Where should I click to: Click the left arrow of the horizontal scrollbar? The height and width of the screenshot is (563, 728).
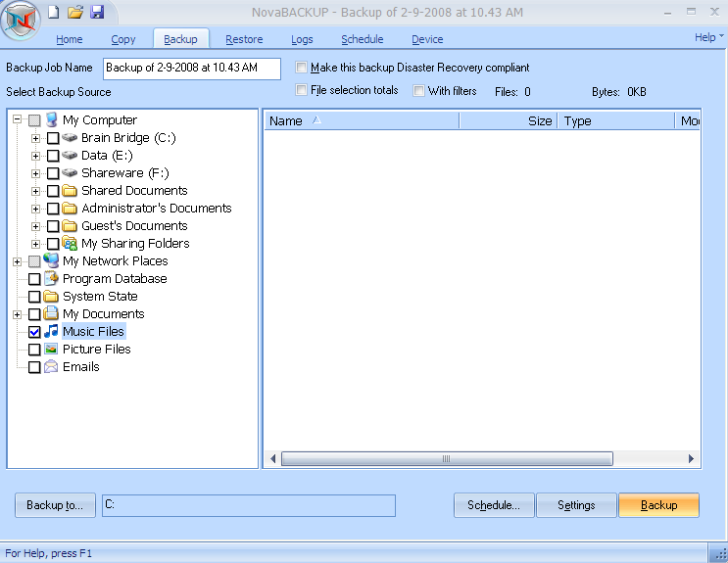(273, 458)
